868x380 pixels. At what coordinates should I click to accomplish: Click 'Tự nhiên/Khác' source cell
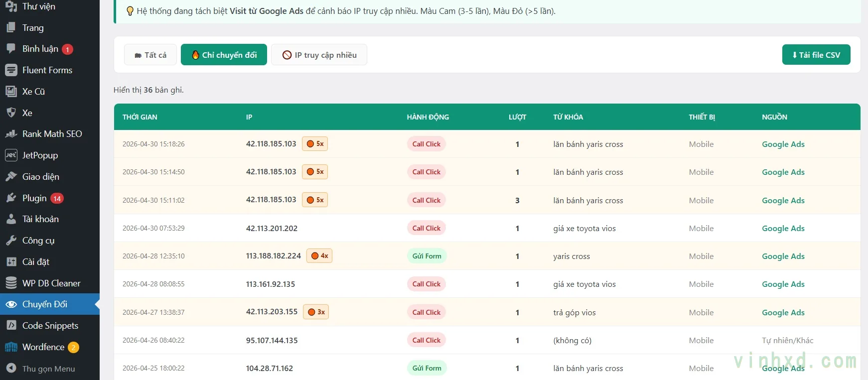click(x=788, y=340)
